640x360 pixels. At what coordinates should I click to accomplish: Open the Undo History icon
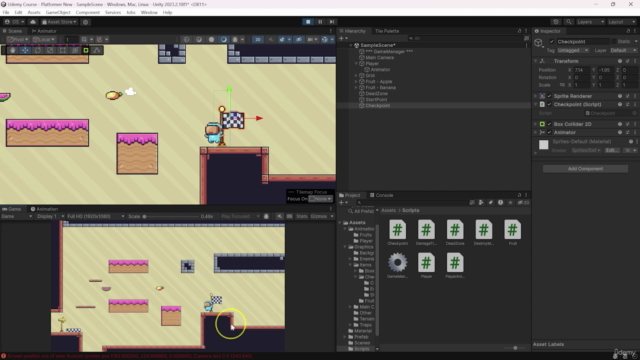[x=556, y=22]
